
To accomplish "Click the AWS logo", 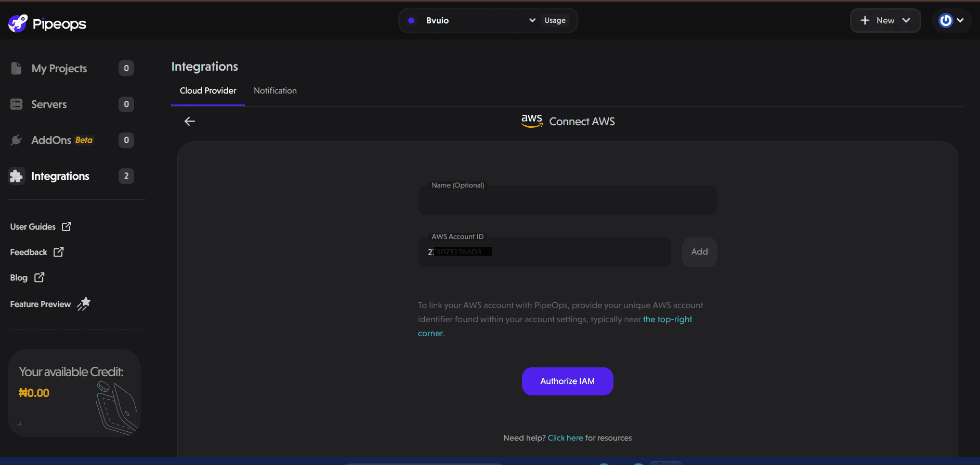I will click(532, 121).
